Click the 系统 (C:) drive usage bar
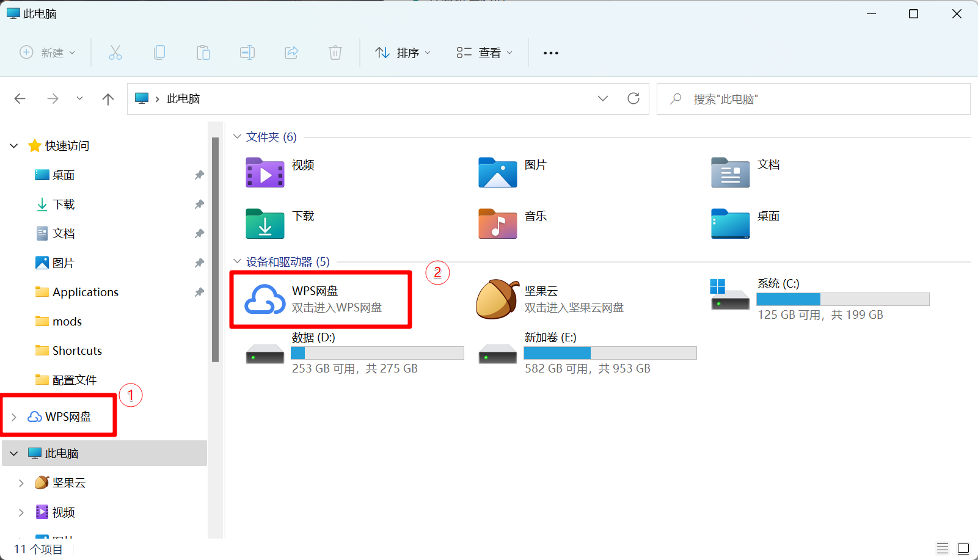 tap(842, 299)
